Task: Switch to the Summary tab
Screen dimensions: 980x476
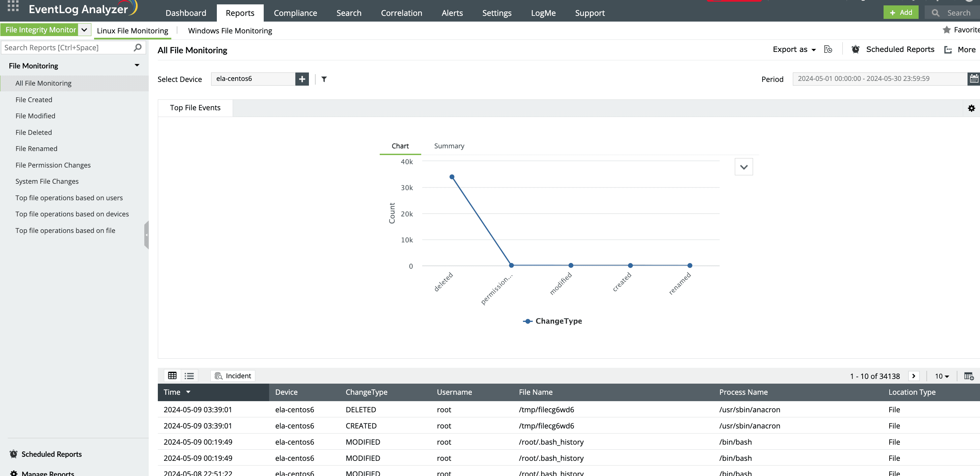Action: tap(449, 146)
